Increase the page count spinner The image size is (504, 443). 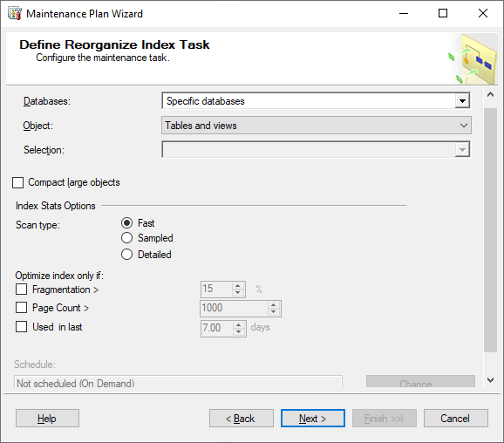(x=274, y=304)
